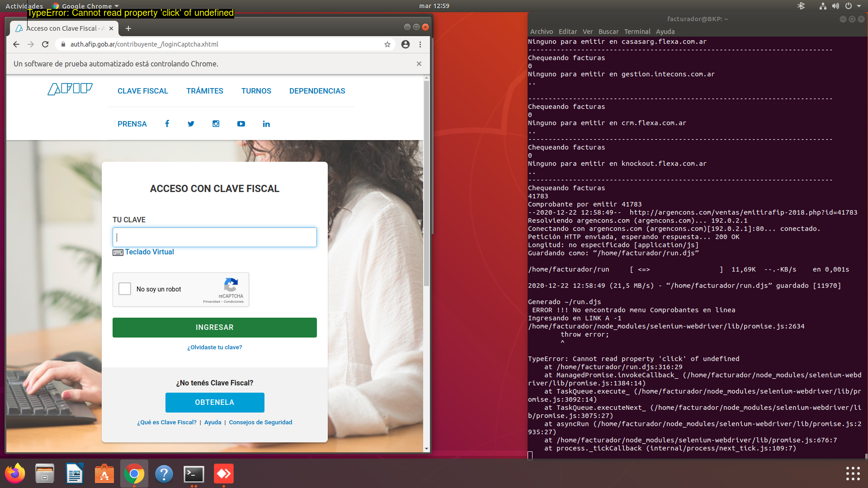Check the No soy un robot box
868x488 pixels.
point(125,289)
